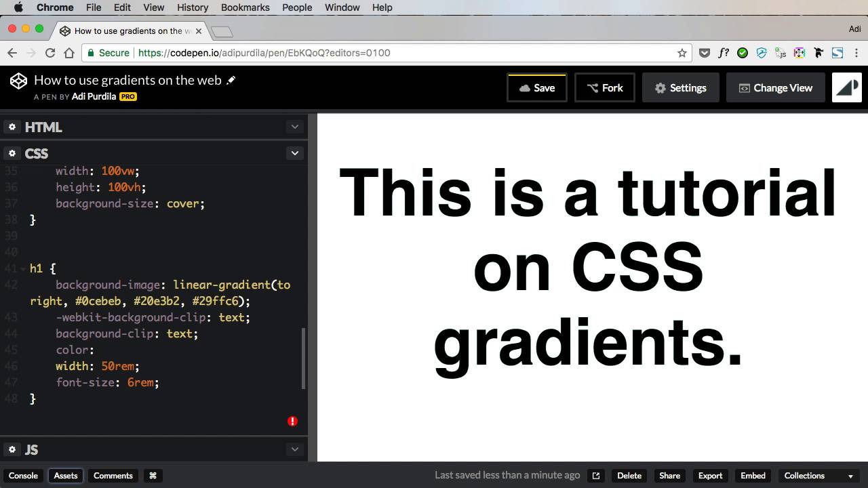Screen dimensions: 868x488
Task: Reload the page in Chrome
Action: tap(50, 53)
